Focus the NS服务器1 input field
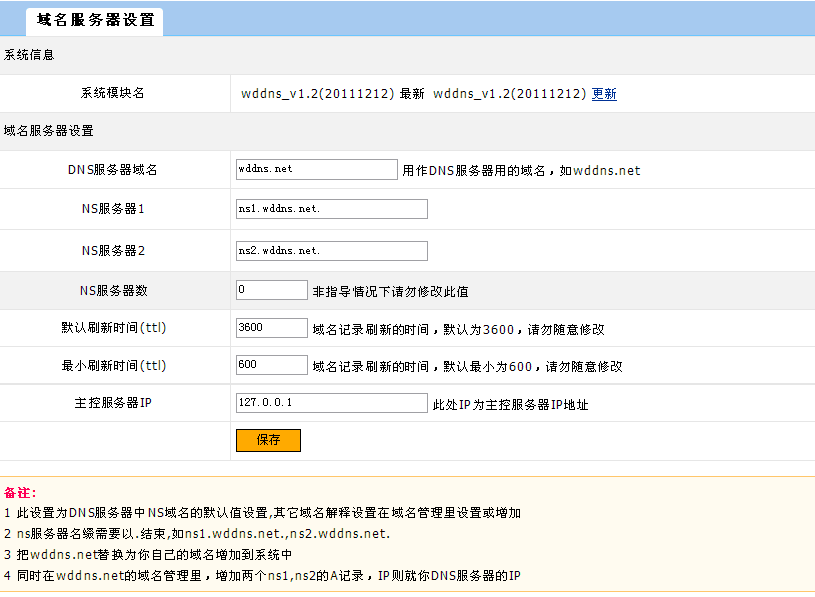This screenshot has width=815, height=597. (331, 209)
